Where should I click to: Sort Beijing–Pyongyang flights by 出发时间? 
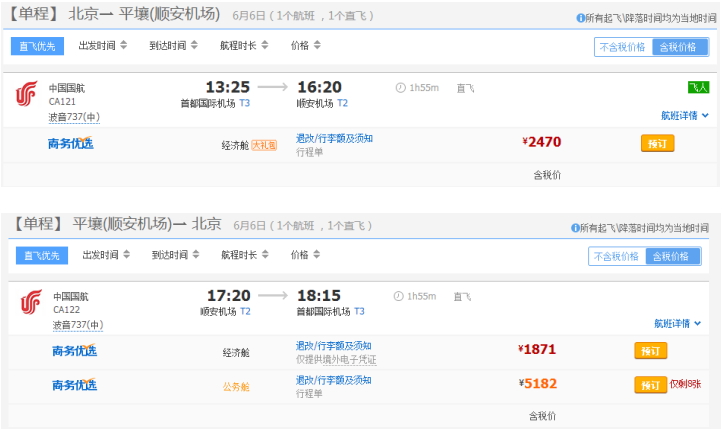click(x=102, y=46)
